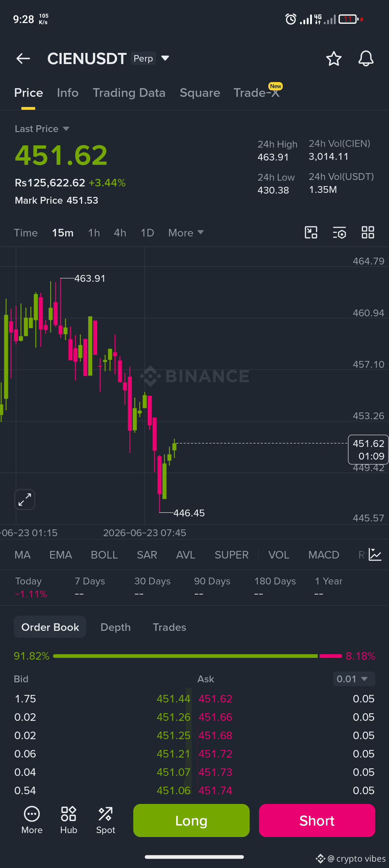Open the Square tab
The image size is (389, 868).
tap(200, 93)
